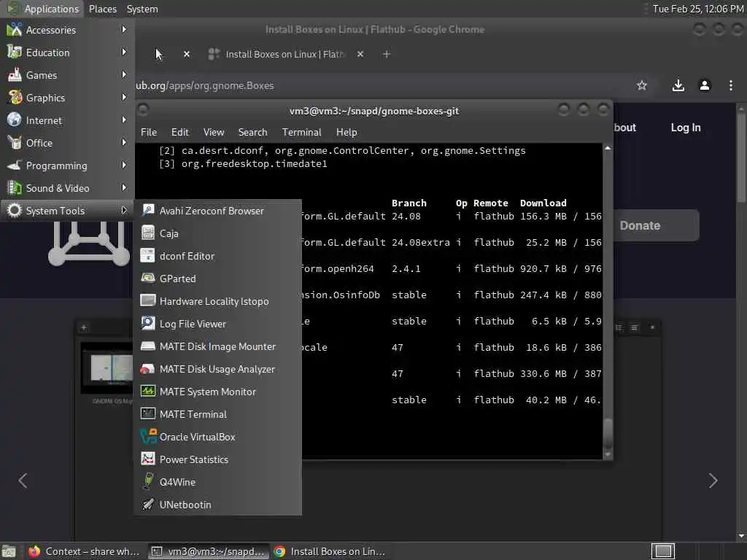Open UNetbootin
The width and height of the screenshot is (747, 560).
(x=217, y=505)
